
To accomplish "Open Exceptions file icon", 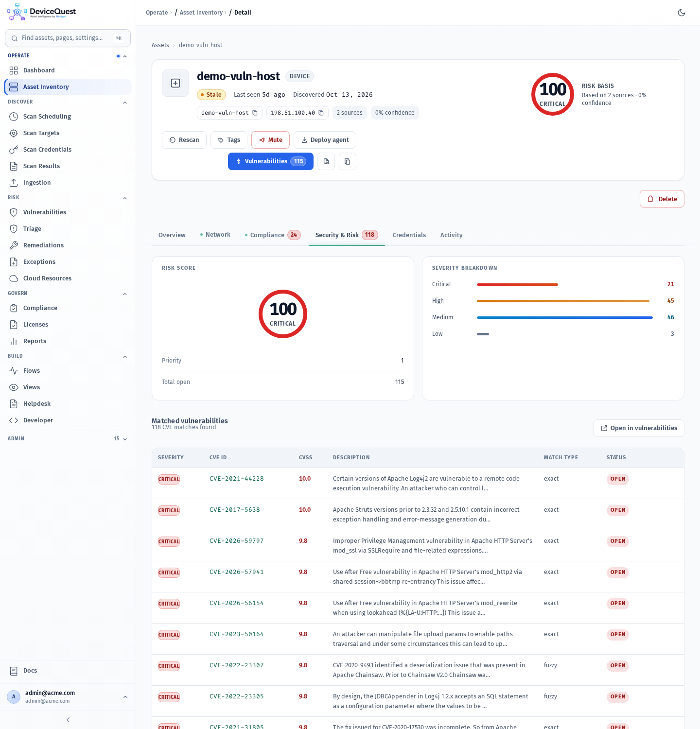I will tap(14, 262).
